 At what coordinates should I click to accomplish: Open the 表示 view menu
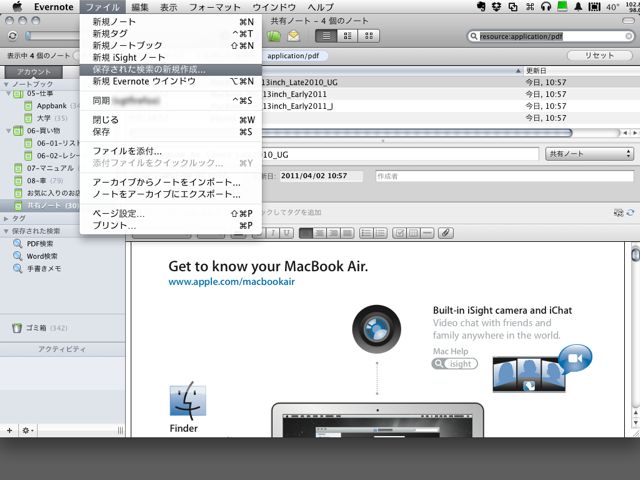click(x=169, y=7)
